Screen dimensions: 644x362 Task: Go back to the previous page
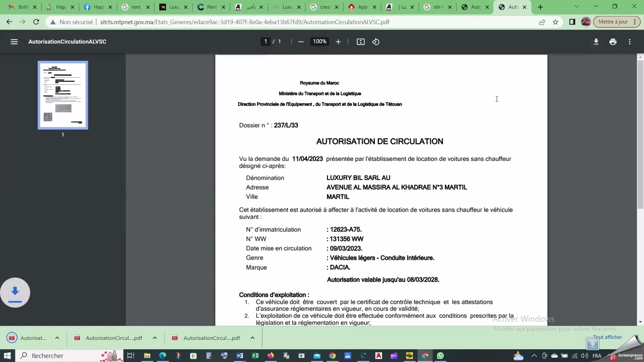click(x=9, y=22)
